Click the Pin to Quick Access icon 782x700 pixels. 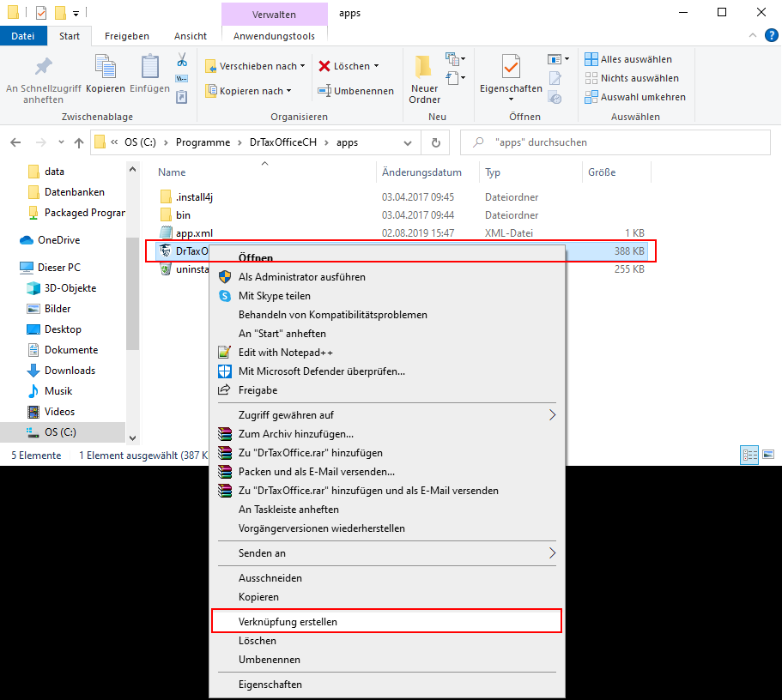pyautogui.click(x=44, y=67)
